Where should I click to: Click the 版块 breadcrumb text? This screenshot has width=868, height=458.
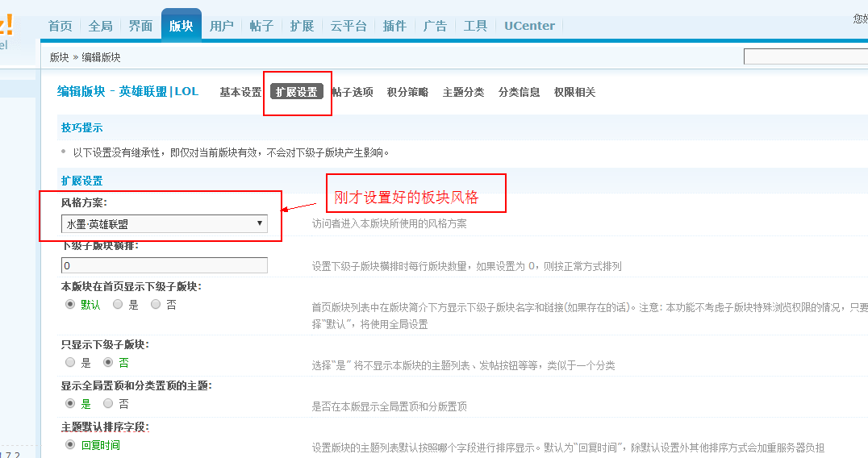coord(59,57)
